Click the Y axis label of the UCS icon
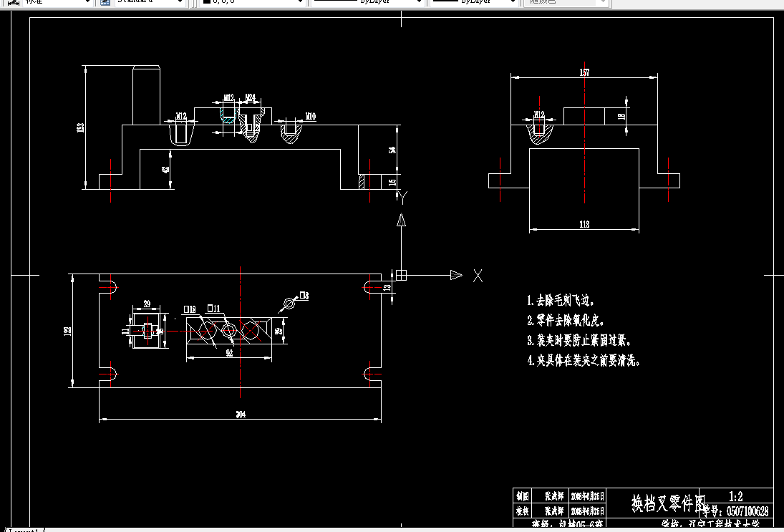 point(404,198)
